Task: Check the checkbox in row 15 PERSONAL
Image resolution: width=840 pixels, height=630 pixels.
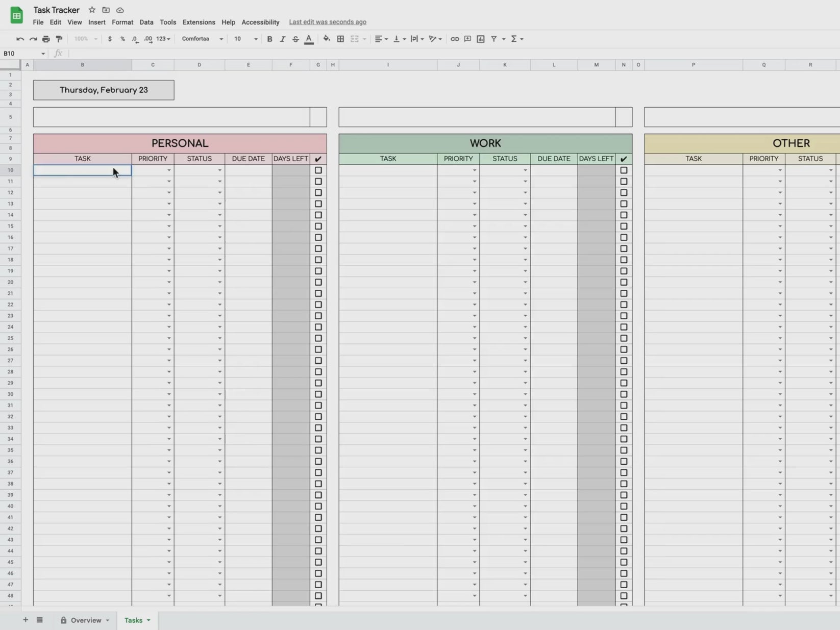Action: (x=318, y=226)
